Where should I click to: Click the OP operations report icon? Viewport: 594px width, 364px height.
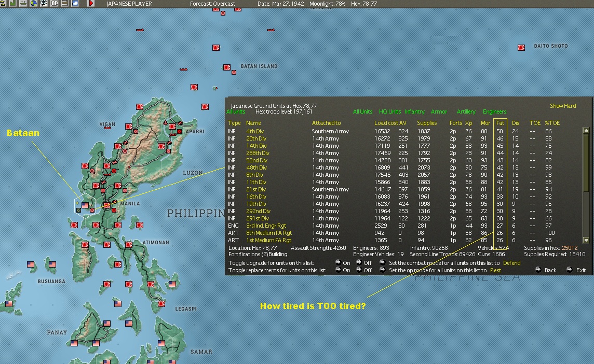tap(54, 4)
